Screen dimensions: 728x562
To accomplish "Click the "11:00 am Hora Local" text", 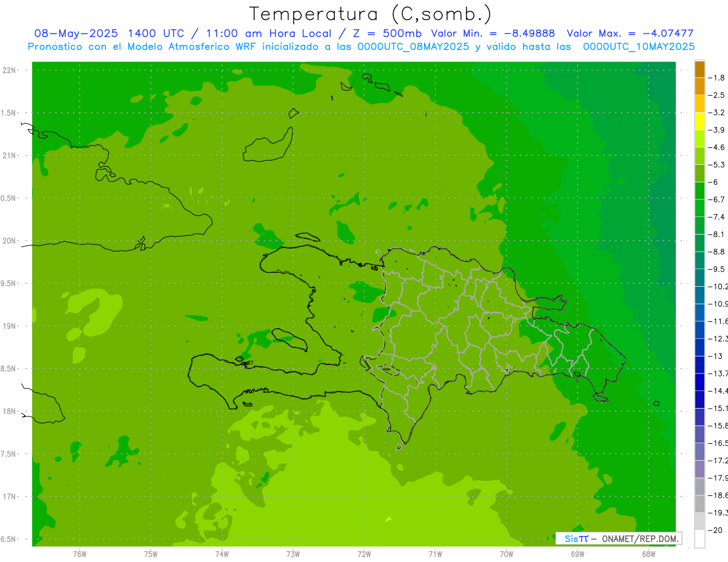I will coord(269,34).
